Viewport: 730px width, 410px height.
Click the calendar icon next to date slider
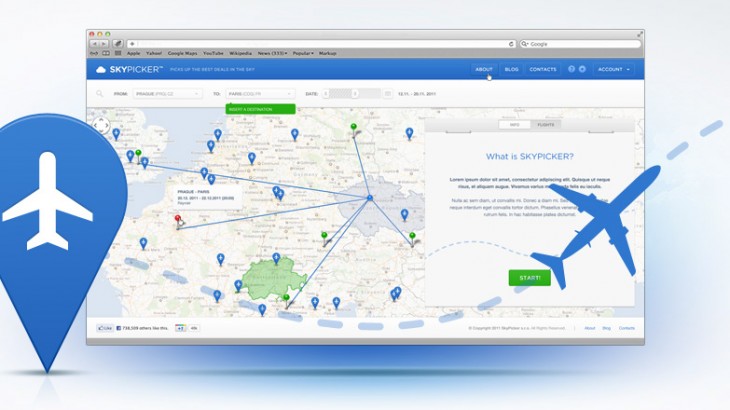386,94
